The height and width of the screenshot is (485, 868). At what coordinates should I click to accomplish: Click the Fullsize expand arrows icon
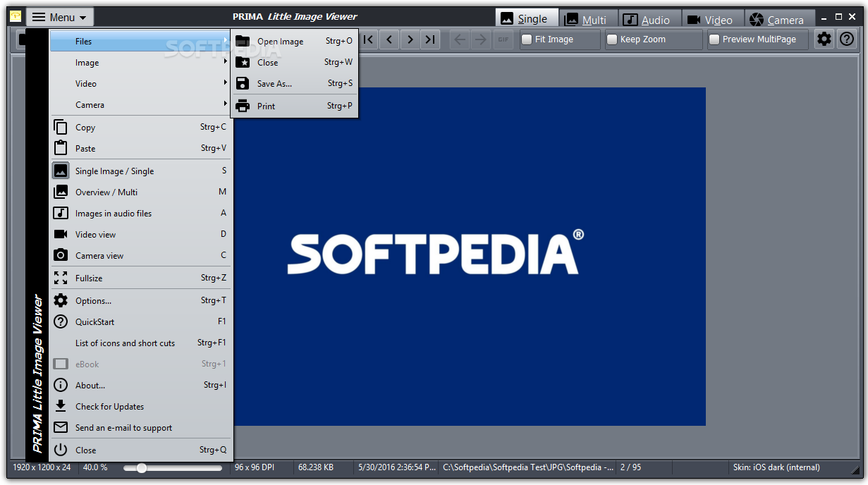click(61, 278)
